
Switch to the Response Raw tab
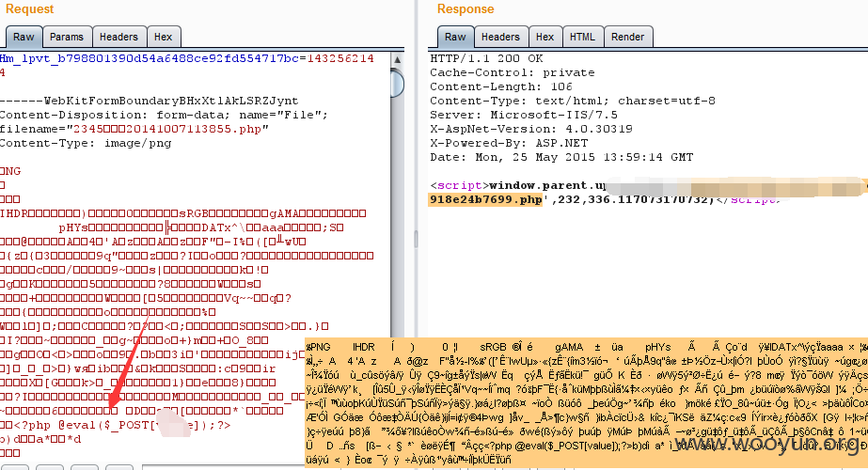pos(455,37)
